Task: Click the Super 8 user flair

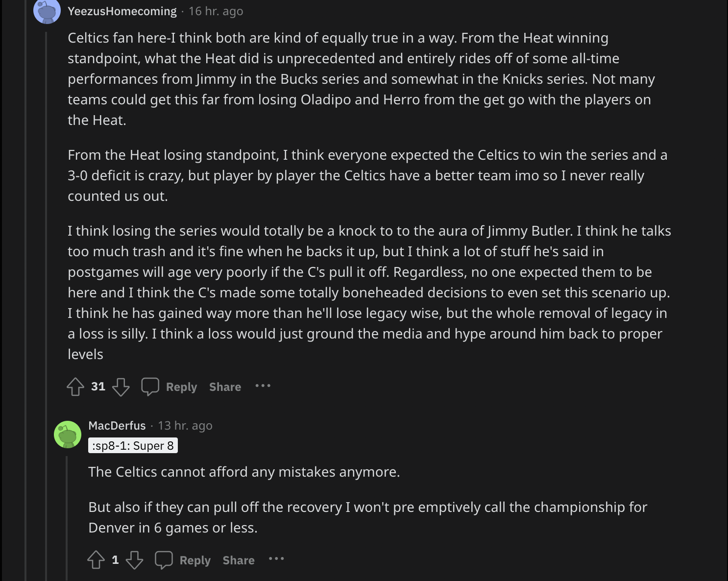Action: (133, 446)
